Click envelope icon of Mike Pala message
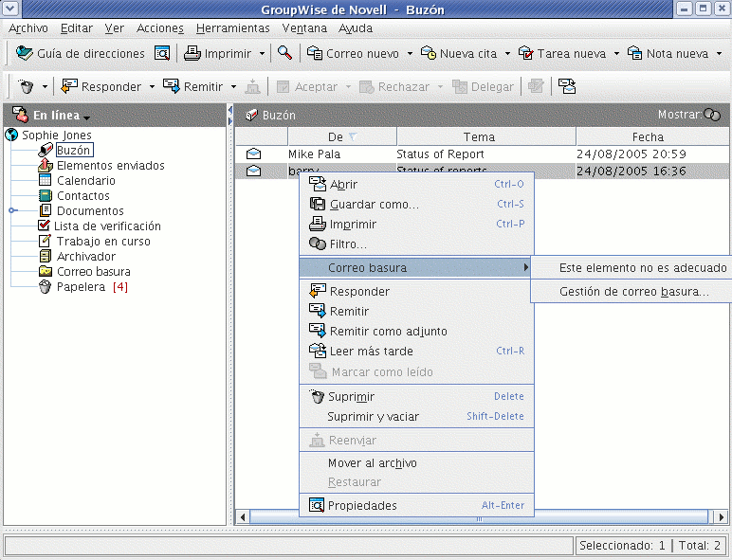Image resolution: width=732 pixels, height=560 pixels. (x=253, y=154)
